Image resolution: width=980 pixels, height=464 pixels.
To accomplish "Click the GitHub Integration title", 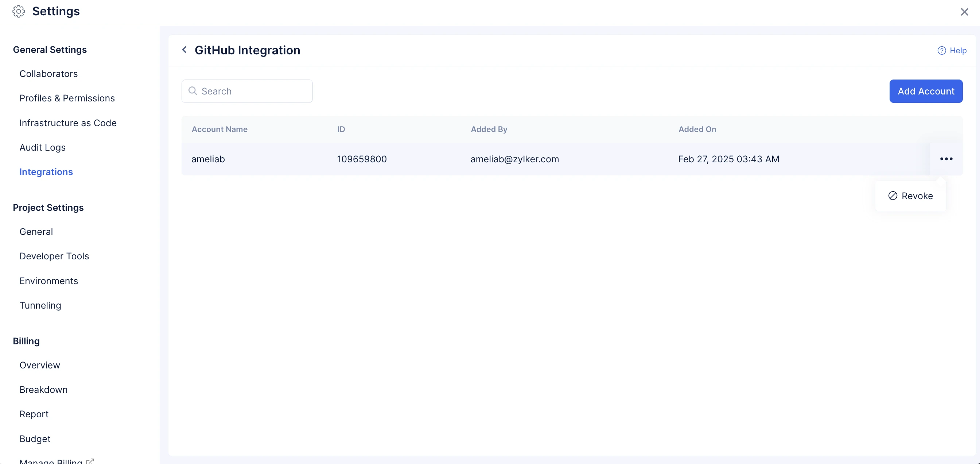I will [247, 50].
